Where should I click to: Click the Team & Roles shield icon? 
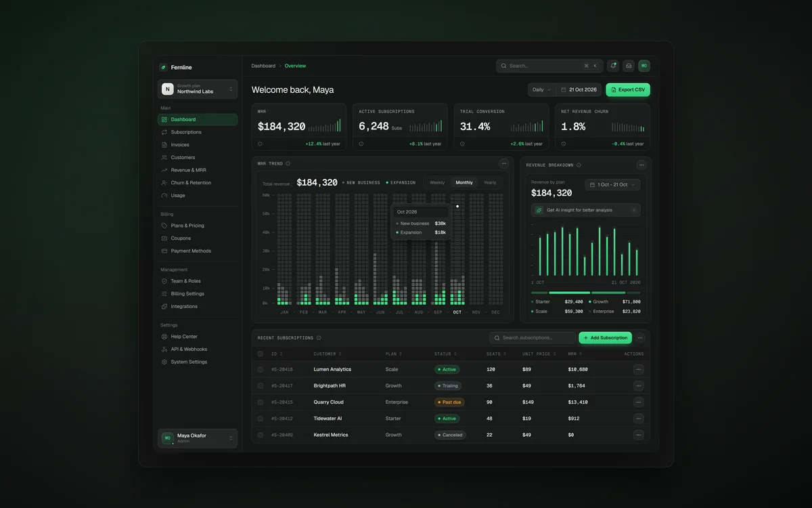point(164,281)
